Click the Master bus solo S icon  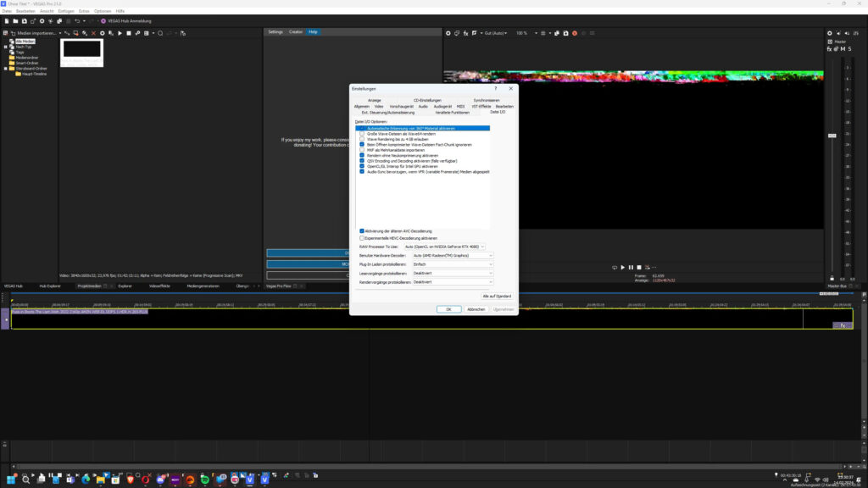click(x=850, y=48)
